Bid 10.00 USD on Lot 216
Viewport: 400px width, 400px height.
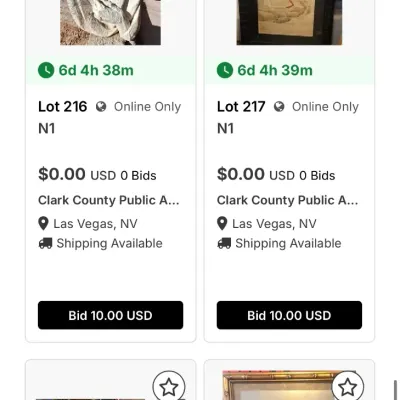click(x=110, y=315)
